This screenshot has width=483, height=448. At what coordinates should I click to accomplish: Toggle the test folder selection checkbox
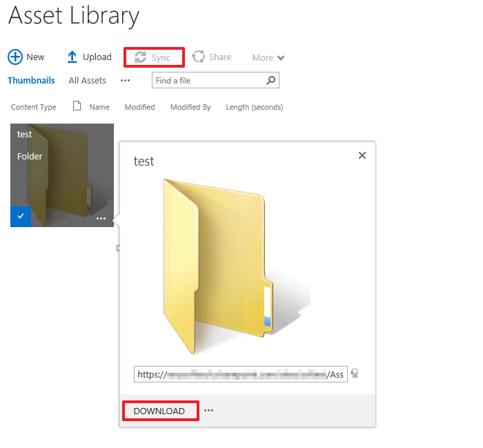tap(21, 216)
